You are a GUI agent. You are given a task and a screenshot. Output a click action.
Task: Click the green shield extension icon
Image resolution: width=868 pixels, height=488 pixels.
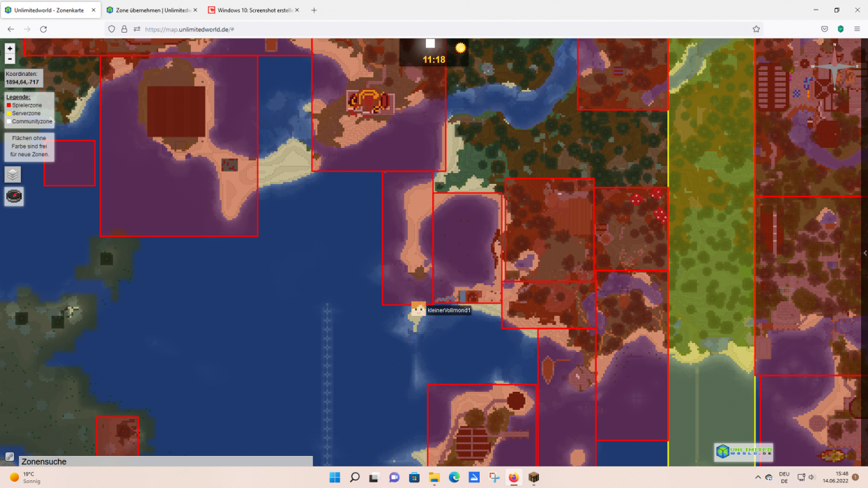pos(840,29)
